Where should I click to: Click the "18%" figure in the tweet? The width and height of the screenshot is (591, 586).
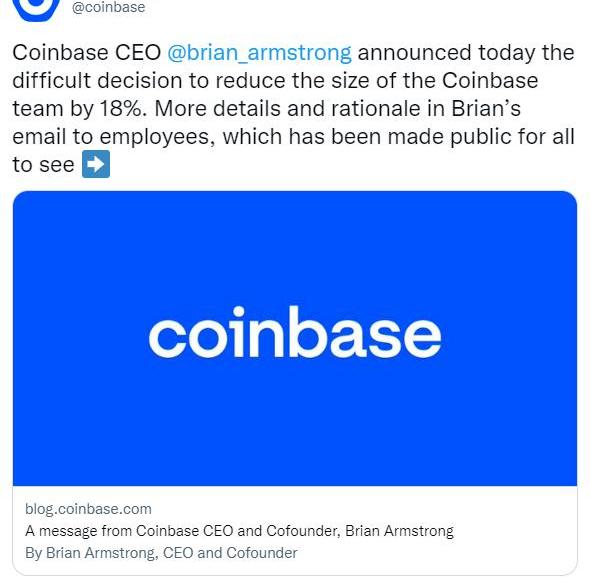pos(123,109)
